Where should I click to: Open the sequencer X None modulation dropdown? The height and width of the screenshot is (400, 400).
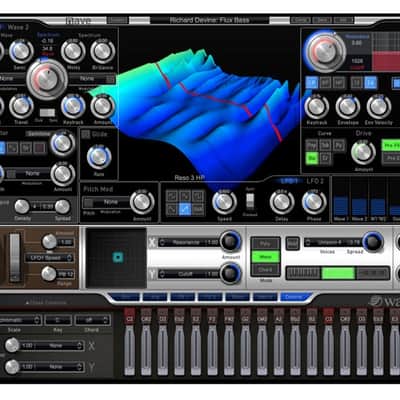pos(52,346)
